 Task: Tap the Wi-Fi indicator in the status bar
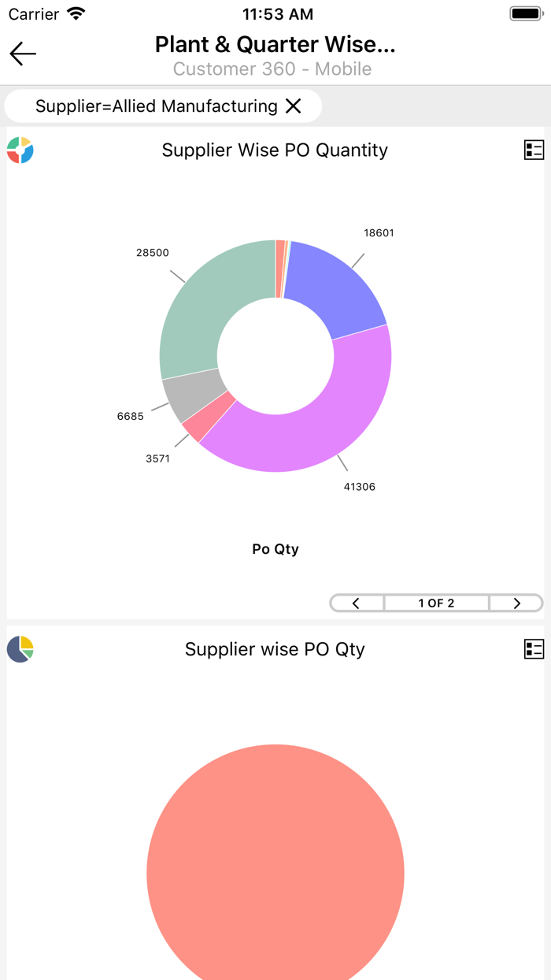(75, 13)
